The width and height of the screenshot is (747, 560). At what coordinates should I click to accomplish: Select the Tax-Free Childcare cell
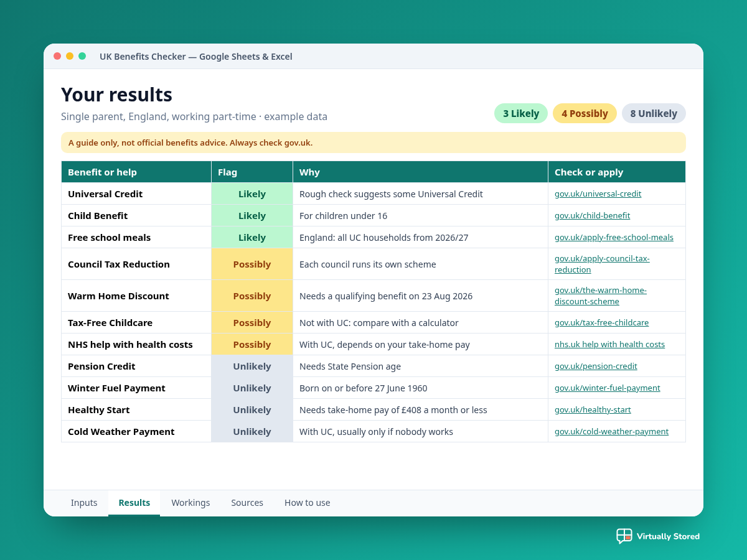pyautogui.click(x=136, y=322)
